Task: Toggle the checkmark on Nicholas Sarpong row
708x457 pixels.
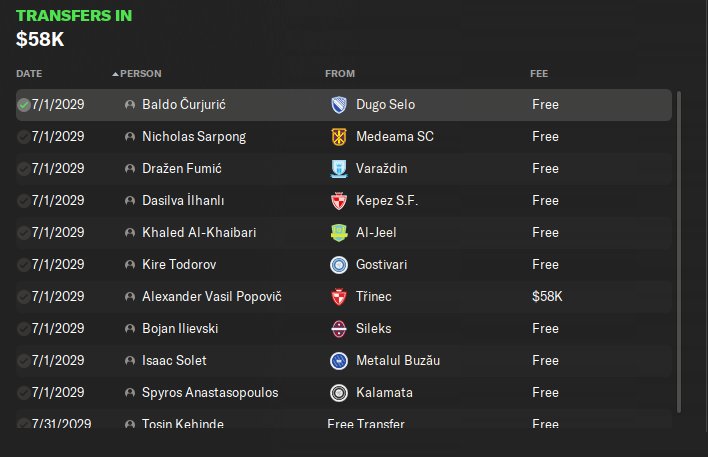Action: pyautogui.click(x=23, y=137)
